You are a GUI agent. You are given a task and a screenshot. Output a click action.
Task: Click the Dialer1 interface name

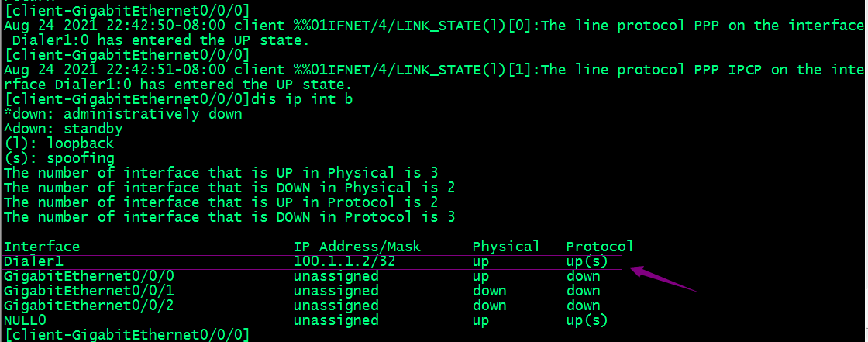click(x=37, y=261)
